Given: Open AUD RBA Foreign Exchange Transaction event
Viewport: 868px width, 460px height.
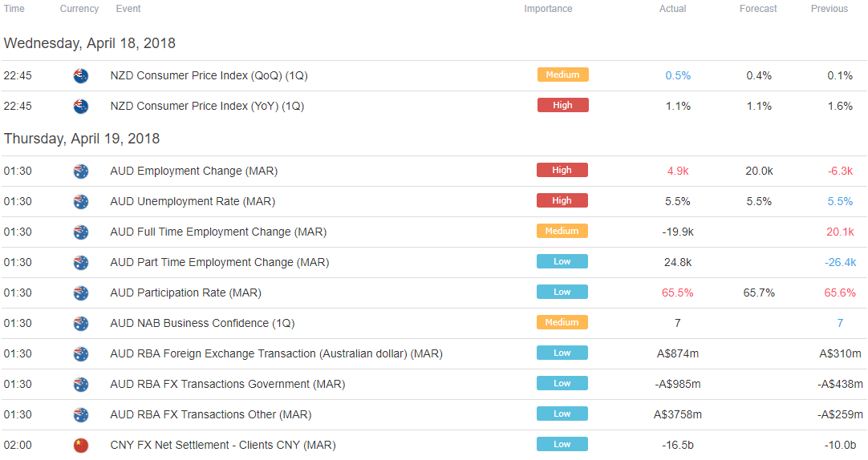Looking at the screenshot, I should point(276,354).
